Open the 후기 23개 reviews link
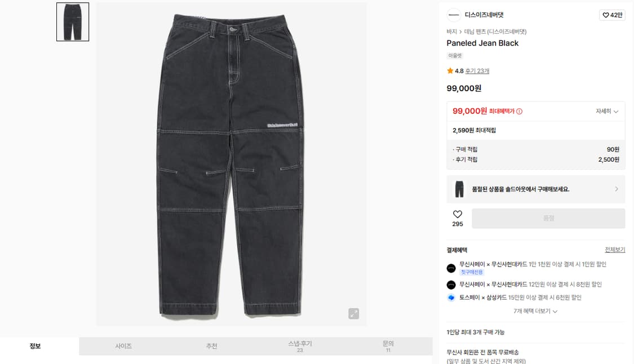This screenshot has width=634, height=364. pos(477,71)
